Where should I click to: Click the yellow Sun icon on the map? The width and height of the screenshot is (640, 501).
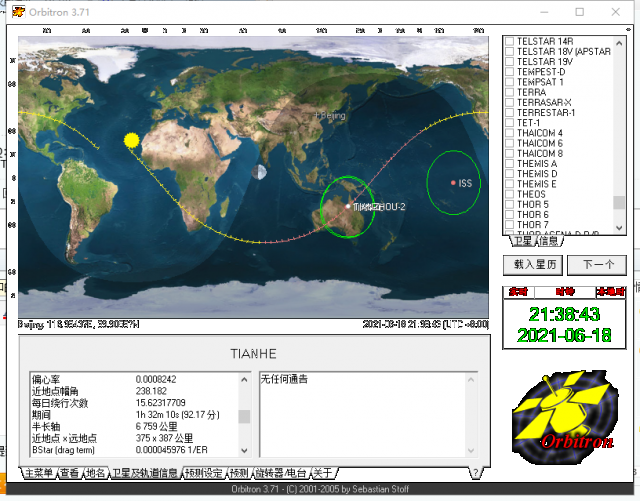[x=131, y=140]
